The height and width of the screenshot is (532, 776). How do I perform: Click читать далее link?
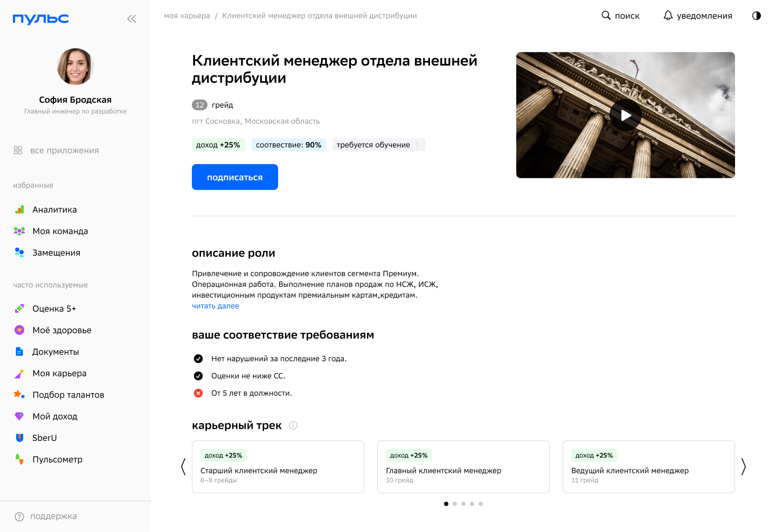point(216,306)
